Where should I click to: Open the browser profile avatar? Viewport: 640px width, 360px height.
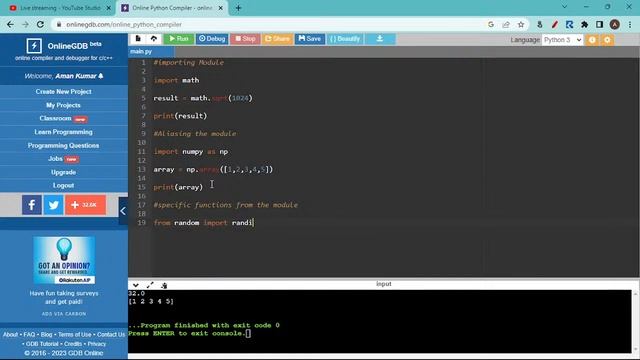615,24
